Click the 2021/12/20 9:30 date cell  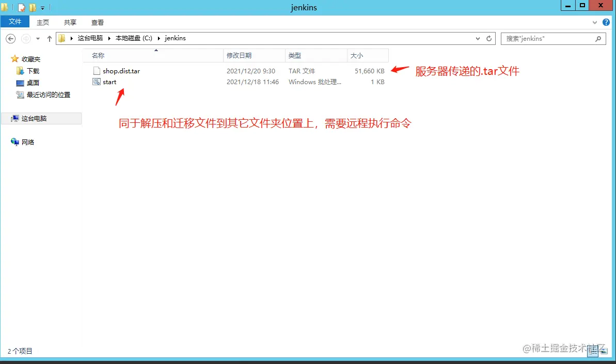(250, 71)
